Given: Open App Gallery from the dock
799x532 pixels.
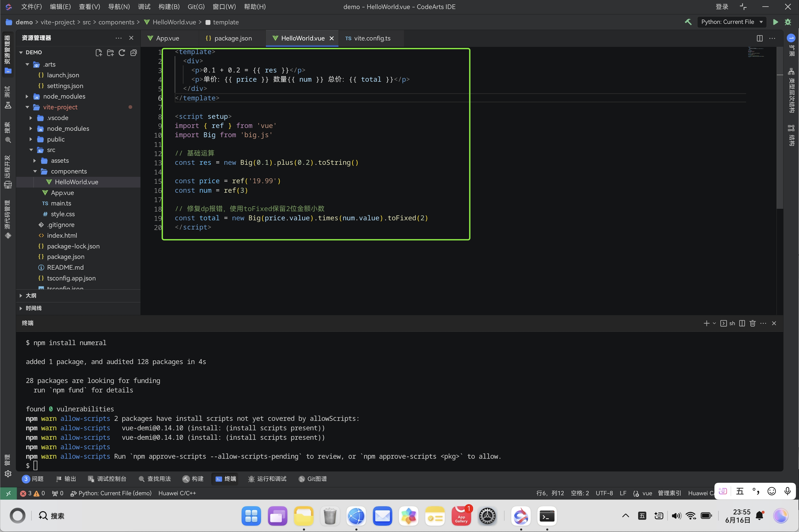Looking at the screenshot, I should (461, 516).
